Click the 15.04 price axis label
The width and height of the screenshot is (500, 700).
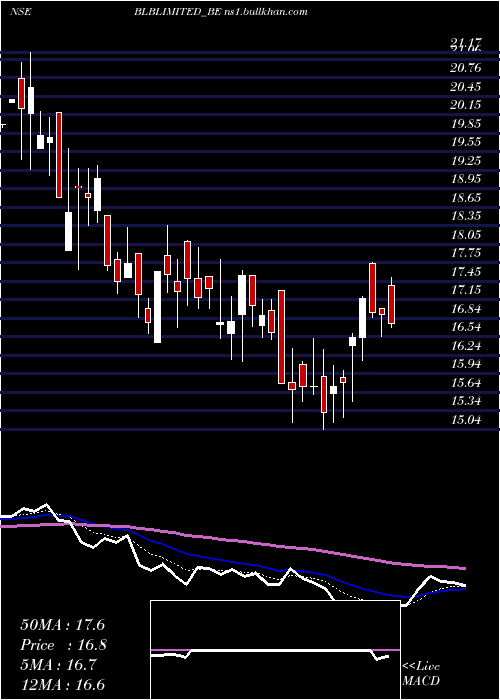[x=466, y=420]
